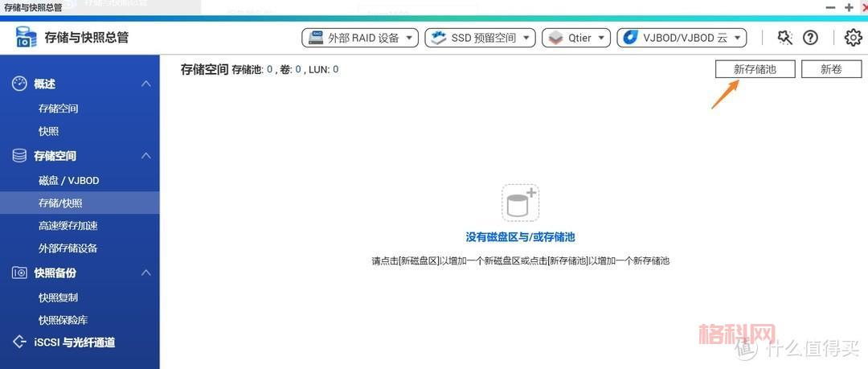Click the 概述 gauge icon
The width and height of the screenshot is (868, 369).
tap(19, 84)
